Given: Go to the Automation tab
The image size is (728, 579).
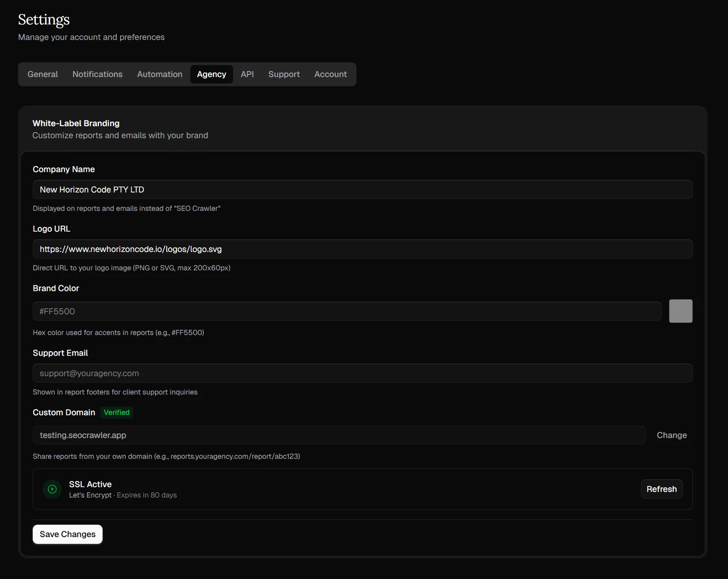Looking at the screenshot, I should pyautogui.click(x=160, y=74).
